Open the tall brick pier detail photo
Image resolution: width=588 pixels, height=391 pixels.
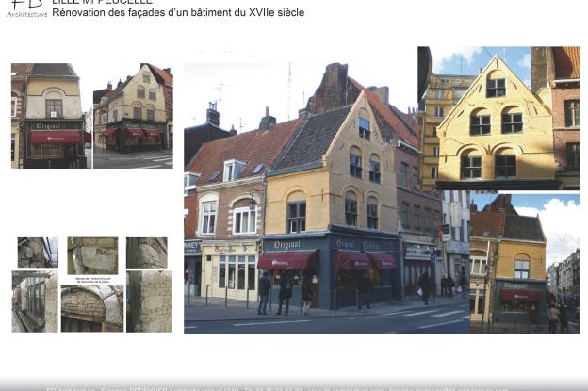tap(149, 301)
